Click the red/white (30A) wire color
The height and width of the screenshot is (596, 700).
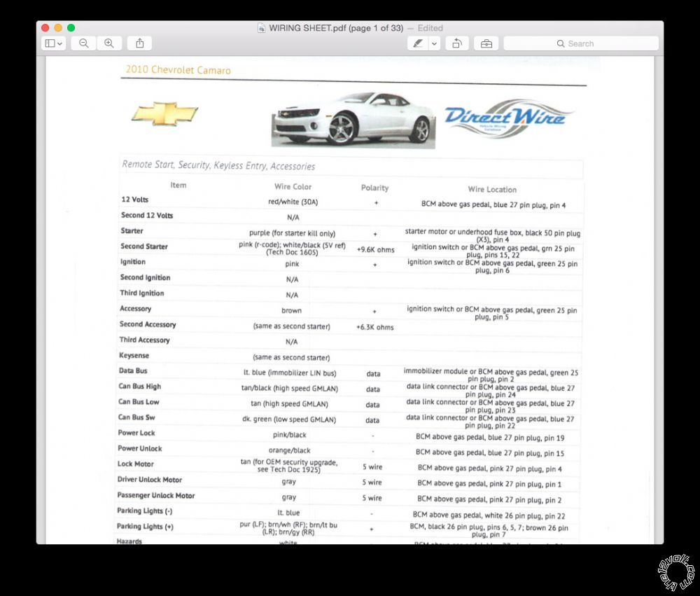(293, 202)
